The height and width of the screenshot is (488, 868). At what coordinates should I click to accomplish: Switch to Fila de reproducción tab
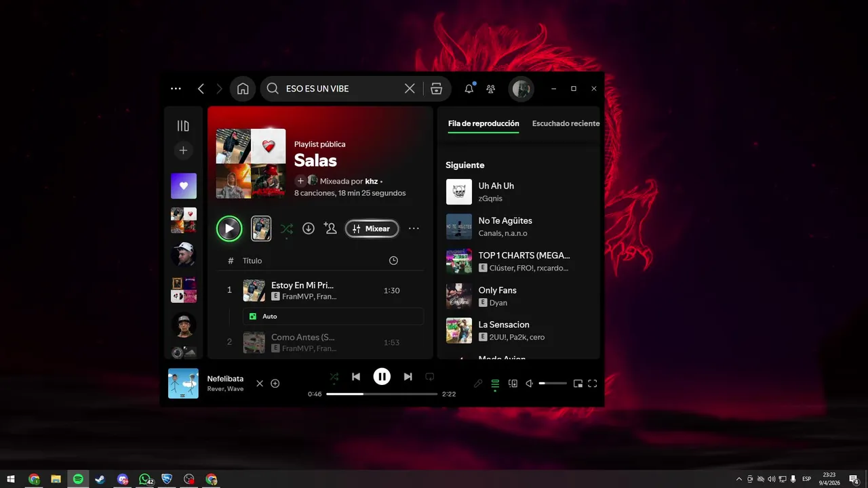(x=484, y=123)
